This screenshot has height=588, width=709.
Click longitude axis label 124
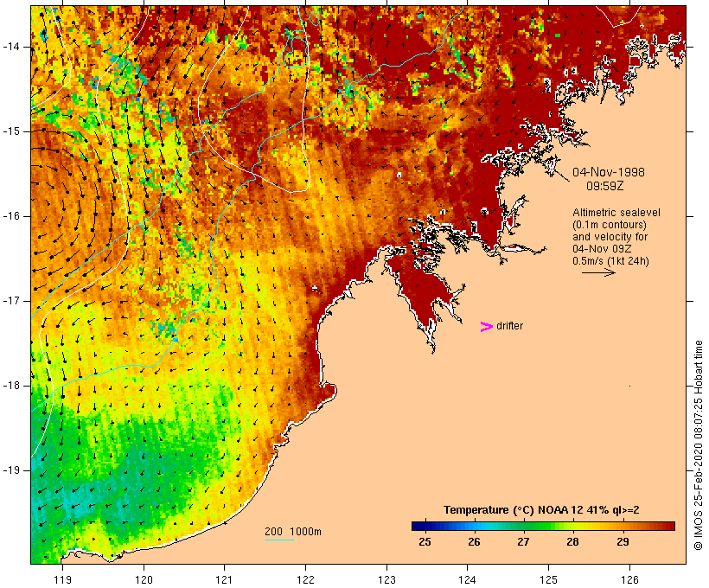(467, 580)
